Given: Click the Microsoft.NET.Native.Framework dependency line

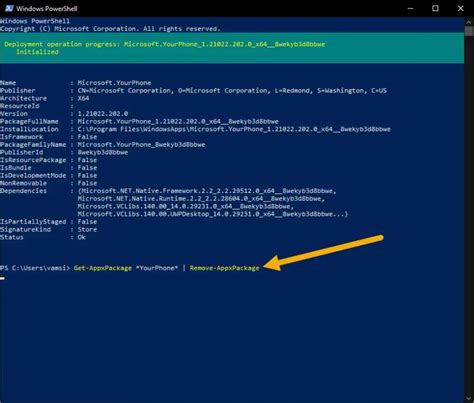Looking at the screenshot, I should [207, 191].
